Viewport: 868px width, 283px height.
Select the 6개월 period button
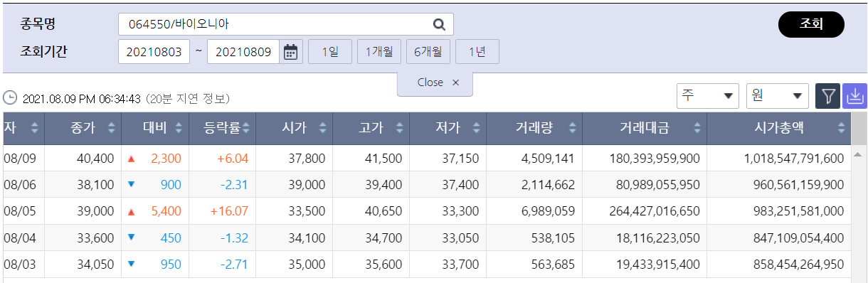(428, 52)
